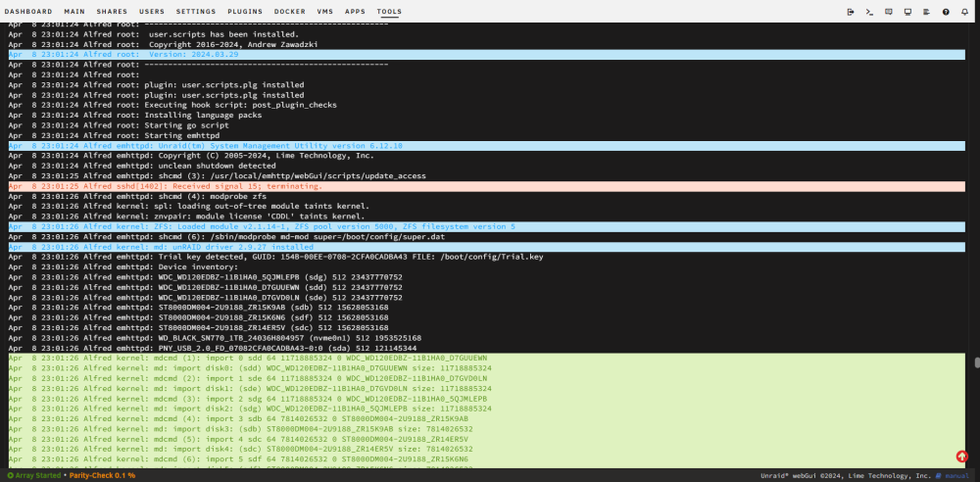Viewport: 980px width, 482px height.
Task: Click log line 'md: unRAID driver 2.9.27 installed'
Action: click(487, 247)
